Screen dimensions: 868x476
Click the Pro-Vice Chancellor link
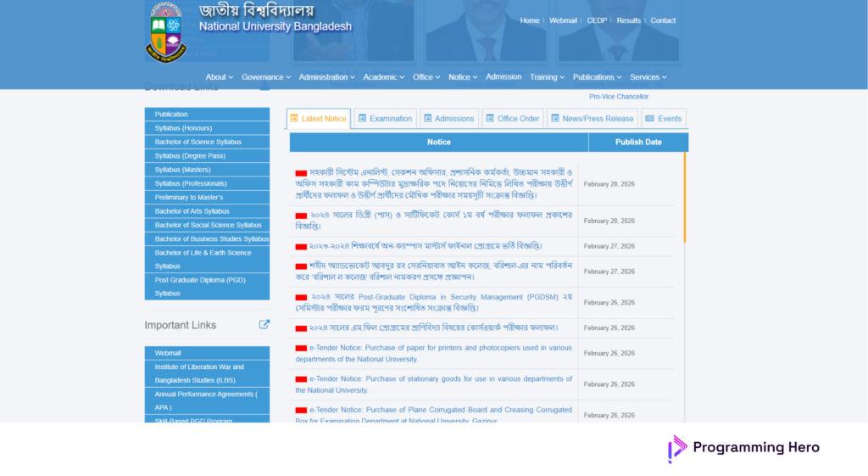click(x=618, y=97)
